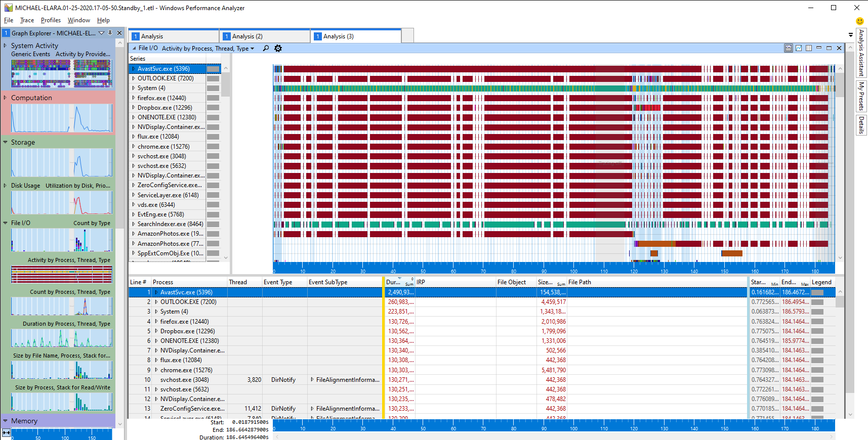The height and width of the screenshot is (440, 868).
Task: Open Graph Explorer window position menu
Action: 101,33
